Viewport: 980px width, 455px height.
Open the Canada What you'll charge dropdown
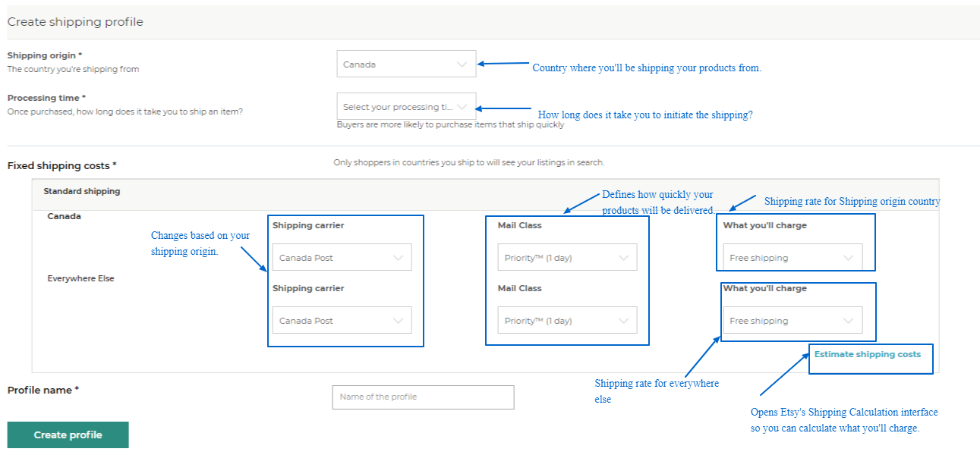793,257
